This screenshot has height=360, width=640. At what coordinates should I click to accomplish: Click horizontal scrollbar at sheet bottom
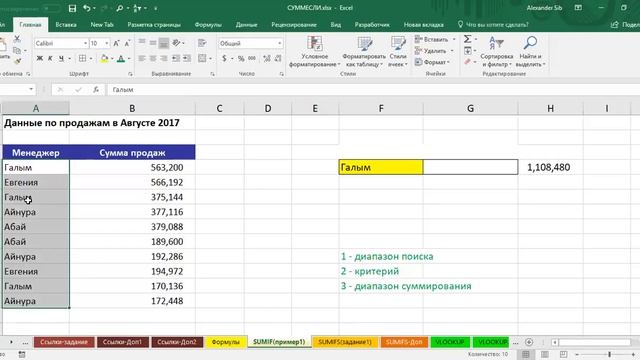tap(594, 342)
